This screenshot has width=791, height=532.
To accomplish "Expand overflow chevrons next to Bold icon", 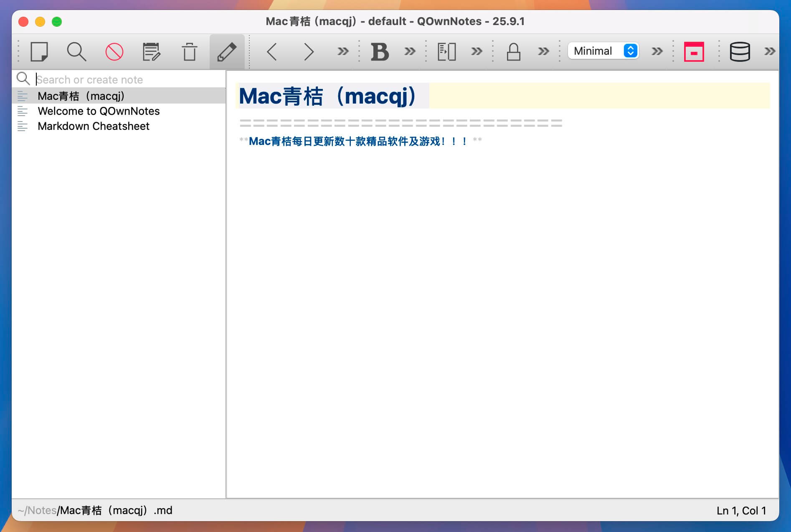I will [410, 51].
